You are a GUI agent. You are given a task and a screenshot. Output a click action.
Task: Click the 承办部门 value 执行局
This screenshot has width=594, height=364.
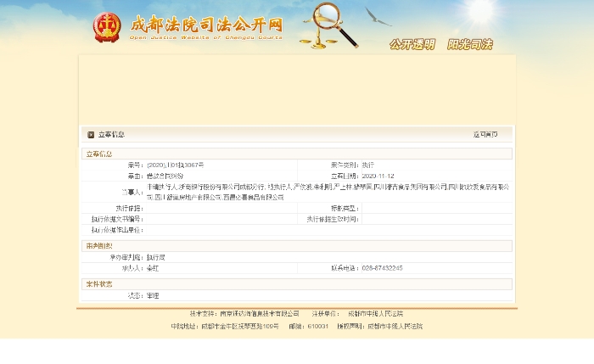coord(155,257)
